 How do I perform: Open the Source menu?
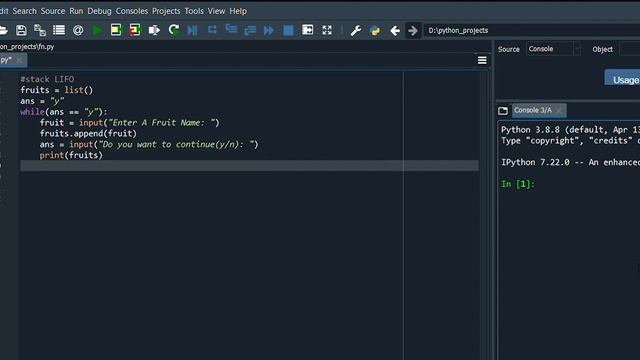(x=53, y=11)
